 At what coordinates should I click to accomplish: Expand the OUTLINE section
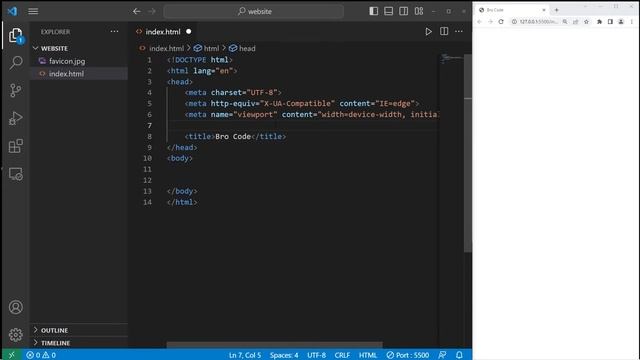(80, 330)
